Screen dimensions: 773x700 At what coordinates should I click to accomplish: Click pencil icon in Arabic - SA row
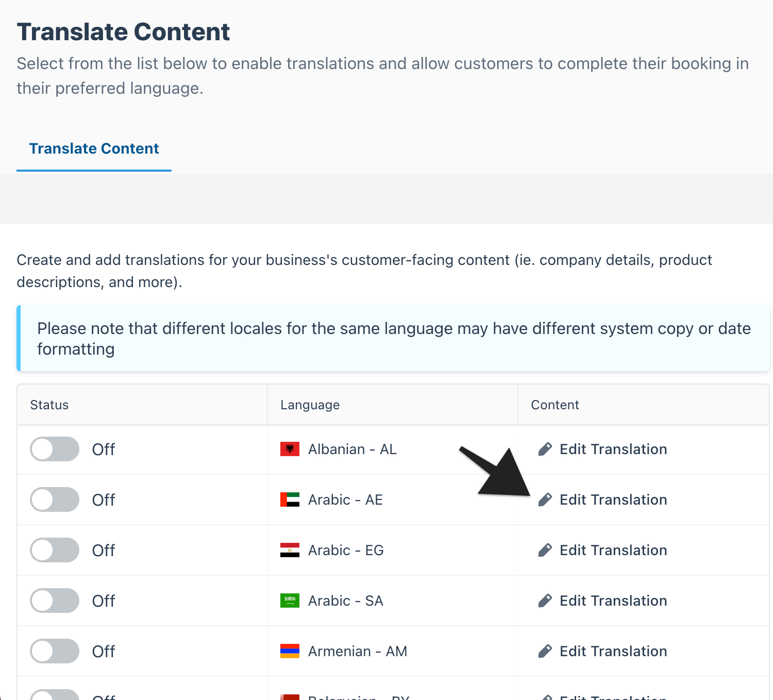pyautogui.click(x=545, y=601)
